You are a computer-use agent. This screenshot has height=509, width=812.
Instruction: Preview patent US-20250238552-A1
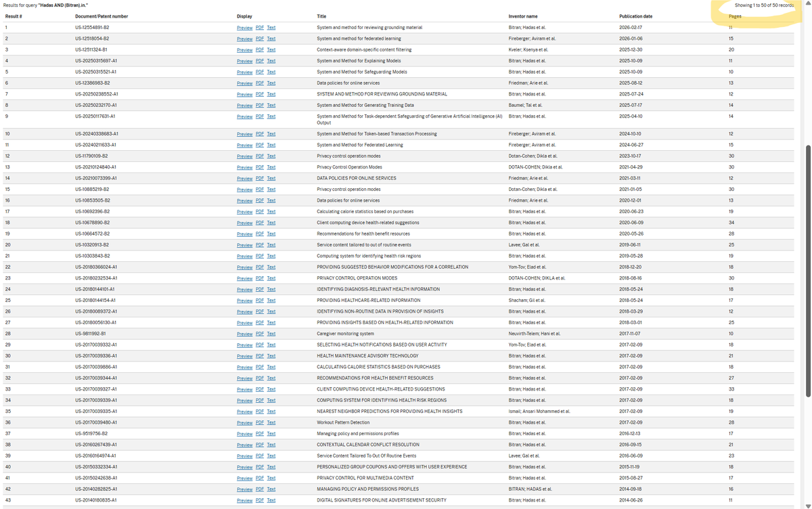244,94
